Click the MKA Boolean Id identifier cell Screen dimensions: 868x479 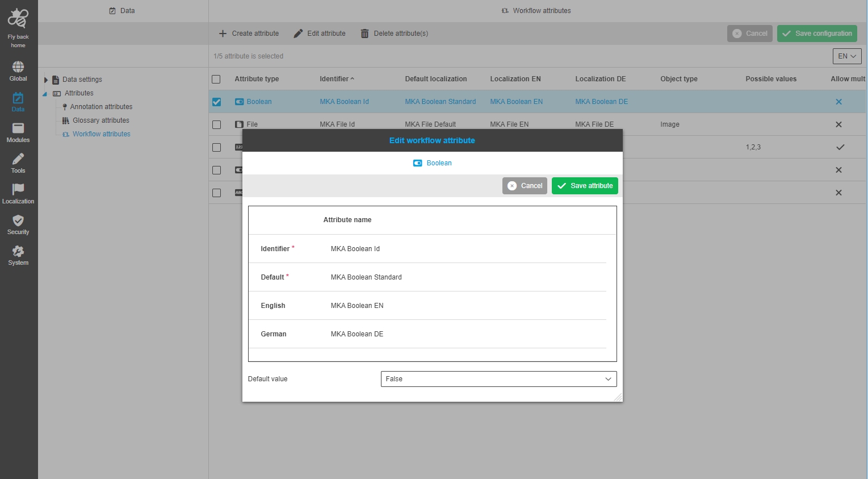pyautogui.click(x=344, y=102)
